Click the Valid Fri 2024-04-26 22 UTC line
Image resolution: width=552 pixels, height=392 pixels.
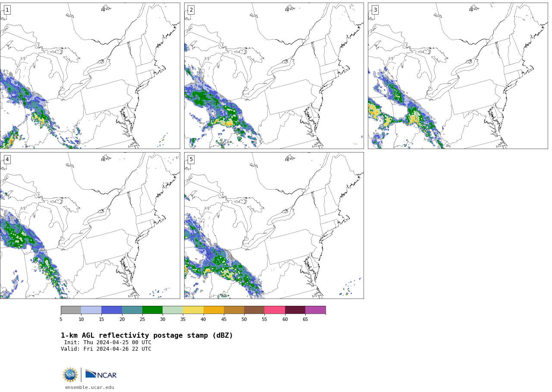106,349
